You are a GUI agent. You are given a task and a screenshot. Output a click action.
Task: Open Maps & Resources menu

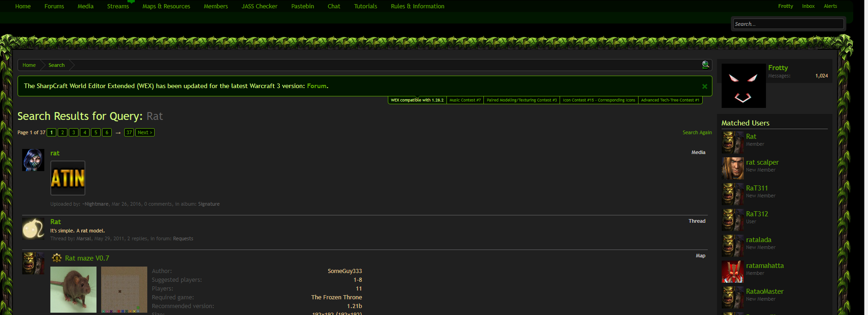point(166,6)
